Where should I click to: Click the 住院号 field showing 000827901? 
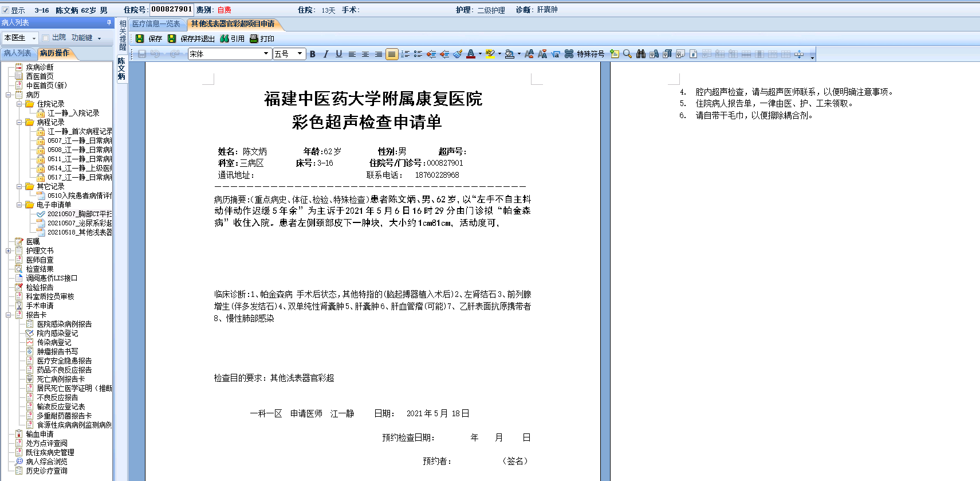tap(172, 9)
